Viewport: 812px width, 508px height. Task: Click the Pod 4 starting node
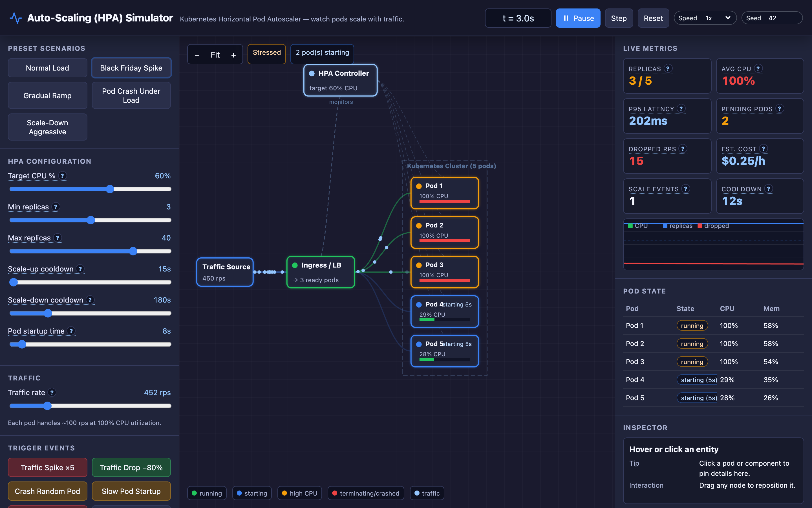[445, 312]
